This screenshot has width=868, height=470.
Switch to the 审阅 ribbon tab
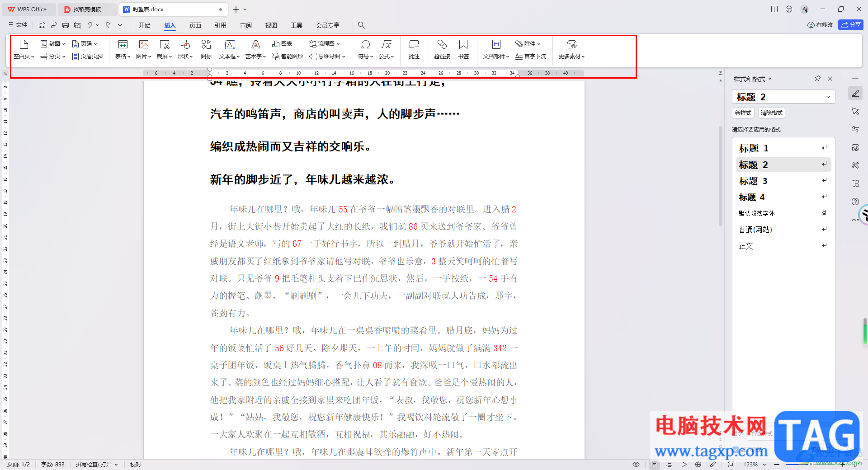(x=246, y=25)
